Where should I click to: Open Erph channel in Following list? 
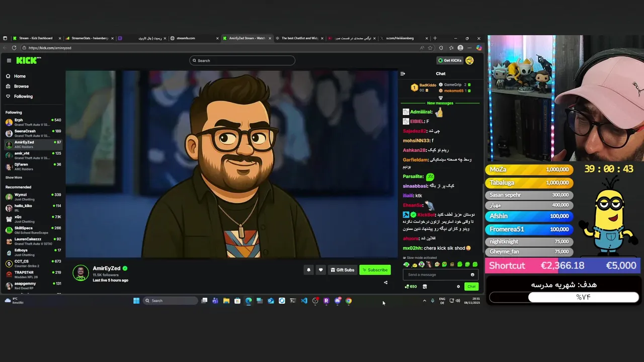click(x=33, y=122)
